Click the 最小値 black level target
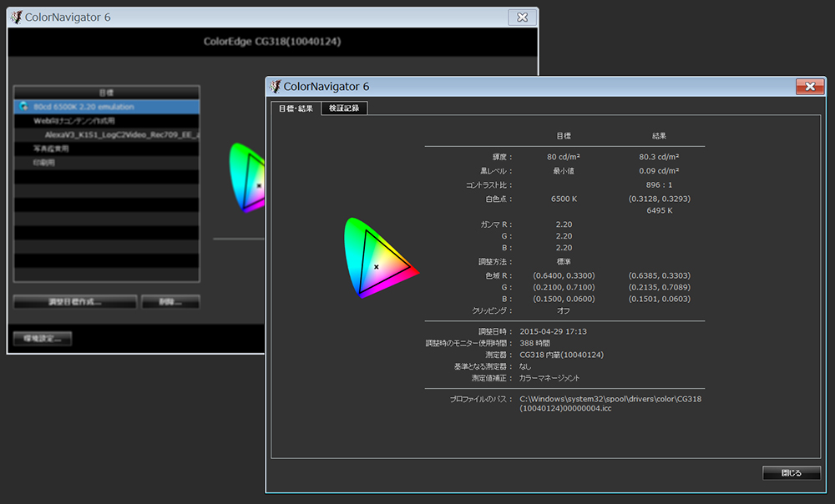This screenshot has height=504, width=835. (564, 171)
